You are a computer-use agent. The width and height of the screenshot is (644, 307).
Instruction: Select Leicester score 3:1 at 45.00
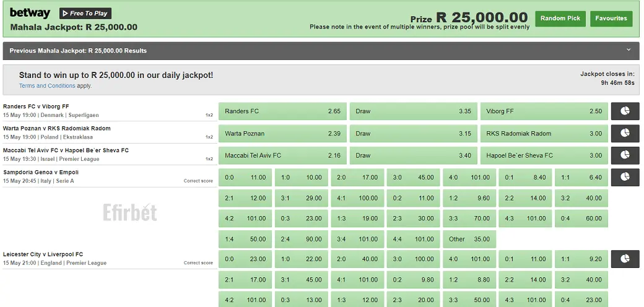tap(302, 280)
